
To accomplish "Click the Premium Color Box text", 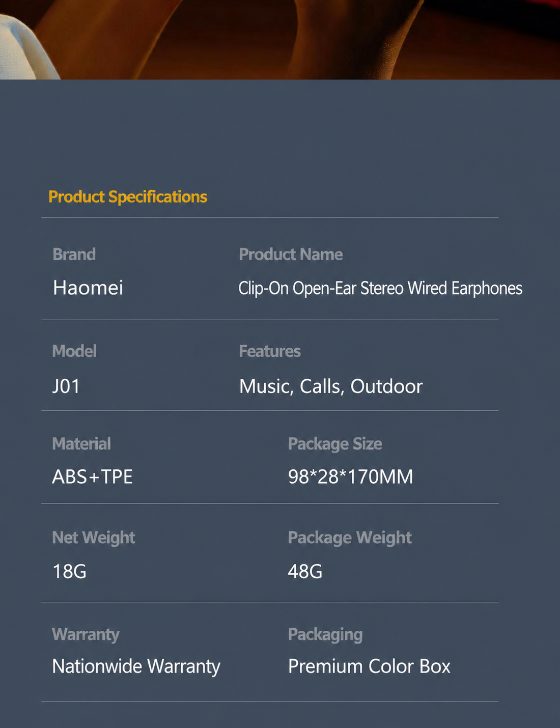I will [370, 666].
